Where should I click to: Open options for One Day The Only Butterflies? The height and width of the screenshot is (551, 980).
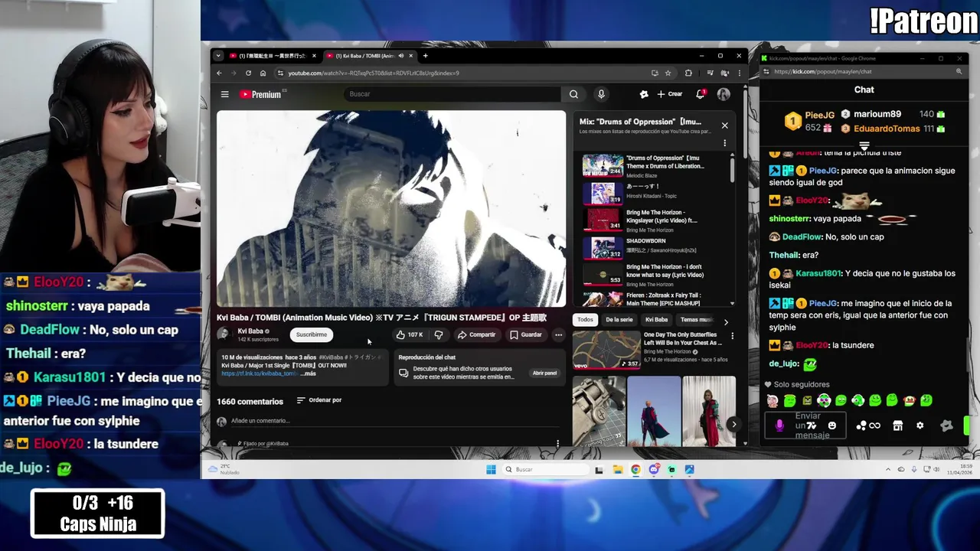point(732,336)
